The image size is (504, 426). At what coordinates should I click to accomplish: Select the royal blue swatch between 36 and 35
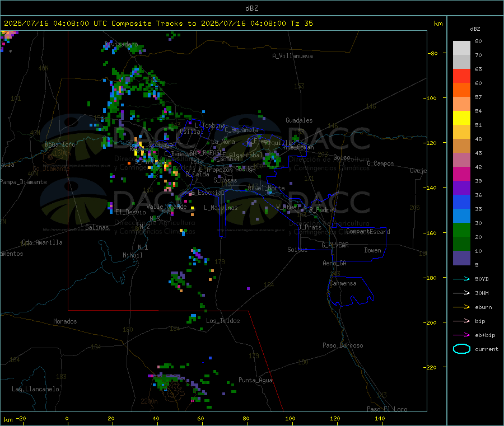click(x=461, y=202)
